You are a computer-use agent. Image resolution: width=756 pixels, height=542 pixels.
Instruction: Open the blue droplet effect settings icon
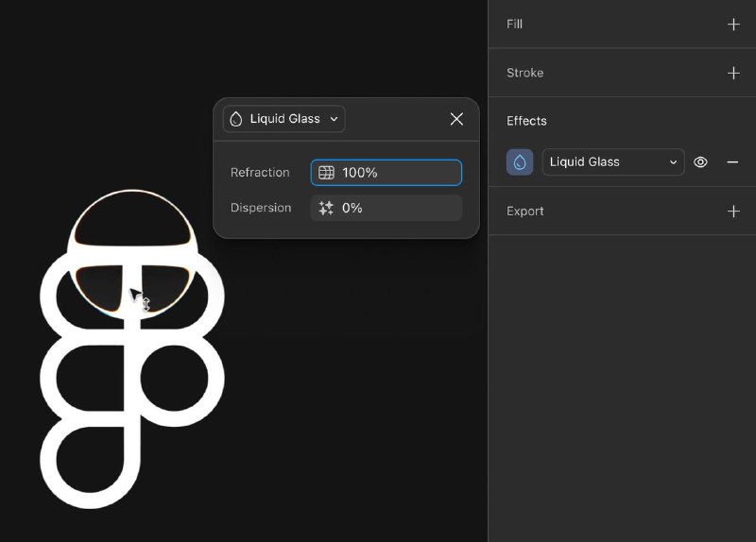[x=520, y=161]
